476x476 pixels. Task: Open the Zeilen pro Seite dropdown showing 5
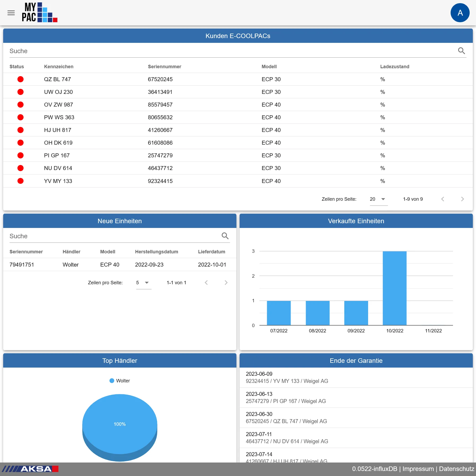pos(142,282)
